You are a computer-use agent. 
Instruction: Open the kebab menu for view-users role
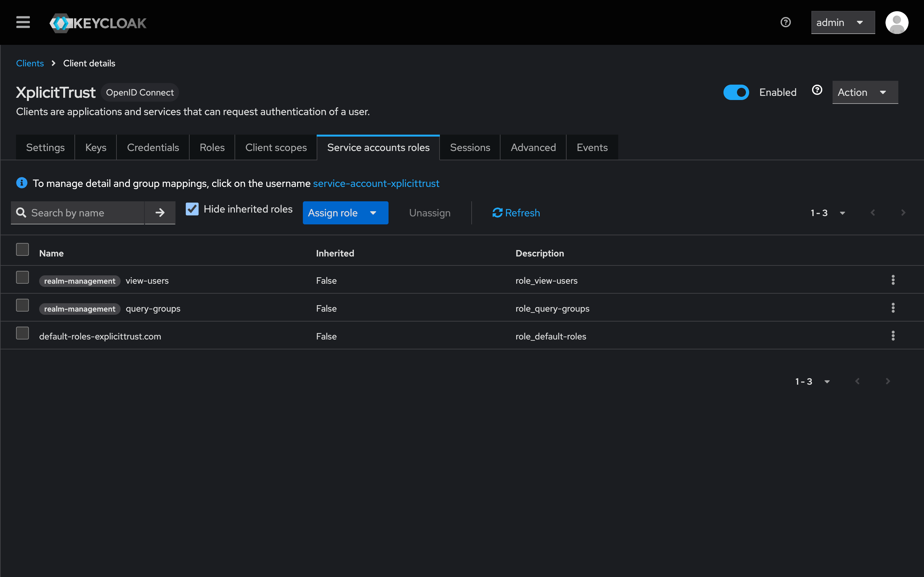point(893,280)
